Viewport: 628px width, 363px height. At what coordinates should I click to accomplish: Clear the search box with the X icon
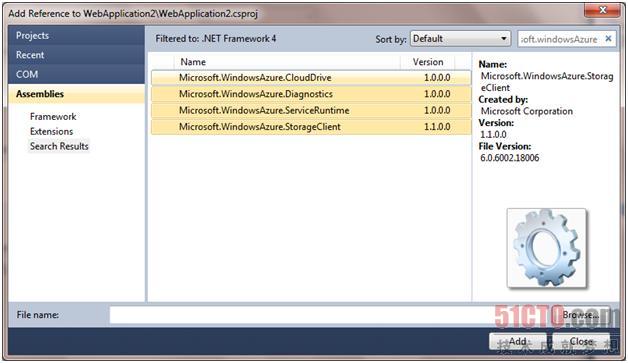608,39
